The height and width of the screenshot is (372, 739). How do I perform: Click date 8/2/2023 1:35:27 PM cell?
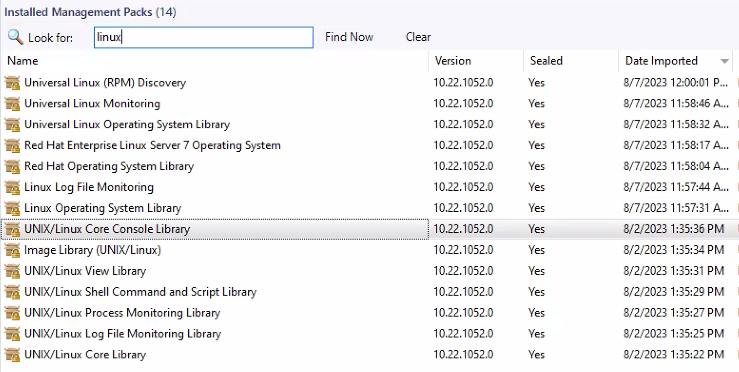[673, 313]
